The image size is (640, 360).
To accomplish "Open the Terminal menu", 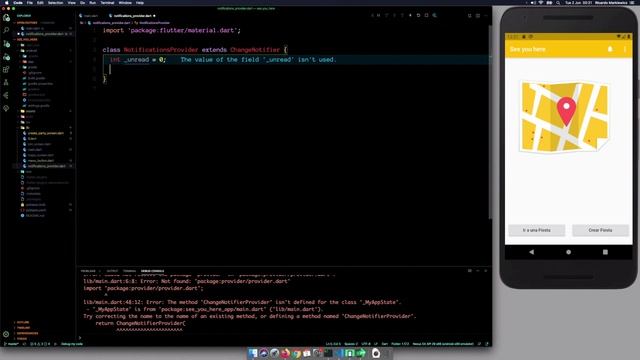I will tap(107, 2).
